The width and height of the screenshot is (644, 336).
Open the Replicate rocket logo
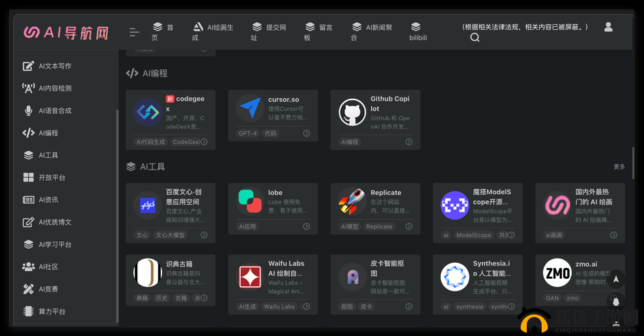coord(352,201)
